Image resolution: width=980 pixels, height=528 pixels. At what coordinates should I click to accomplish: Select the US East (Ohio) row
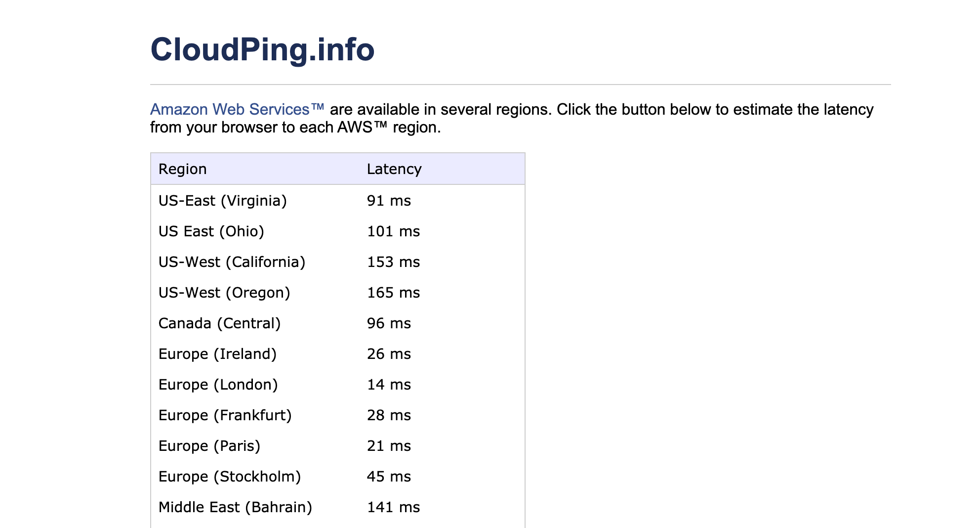[x=211, y=231]
